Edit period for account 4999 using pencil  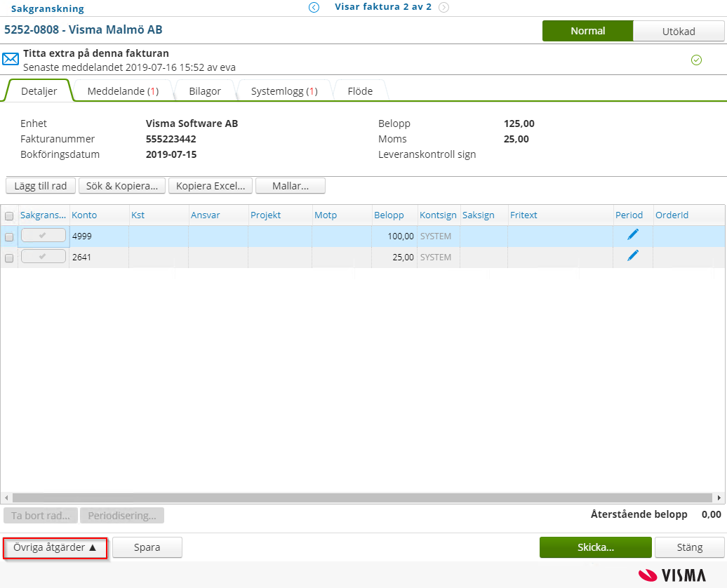pyautogui.click(x=631, y=235)
